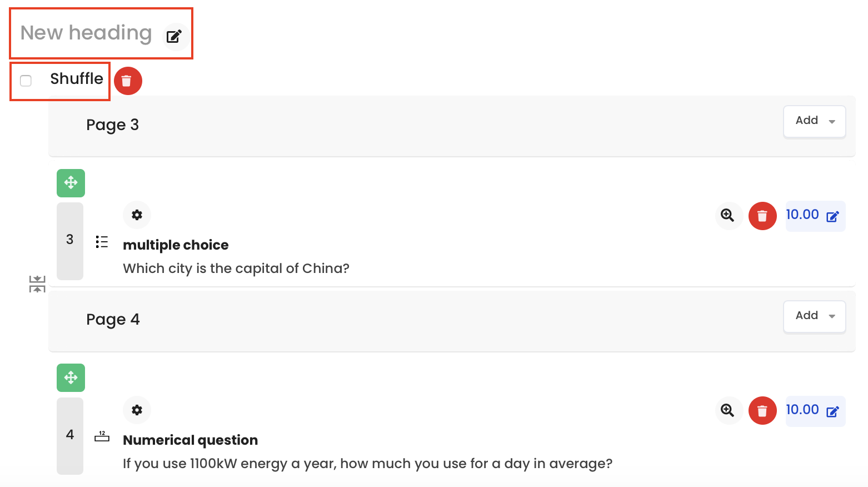
Task: Remove page break between Page 3 and 4
Action: click(x=37, y=284)
